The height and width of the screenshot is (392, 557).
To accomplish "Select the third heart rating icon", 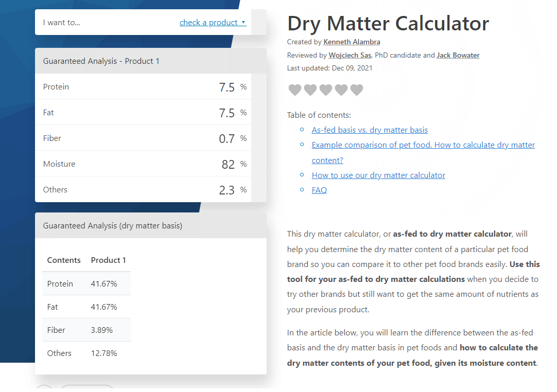I will coord(325,90).
